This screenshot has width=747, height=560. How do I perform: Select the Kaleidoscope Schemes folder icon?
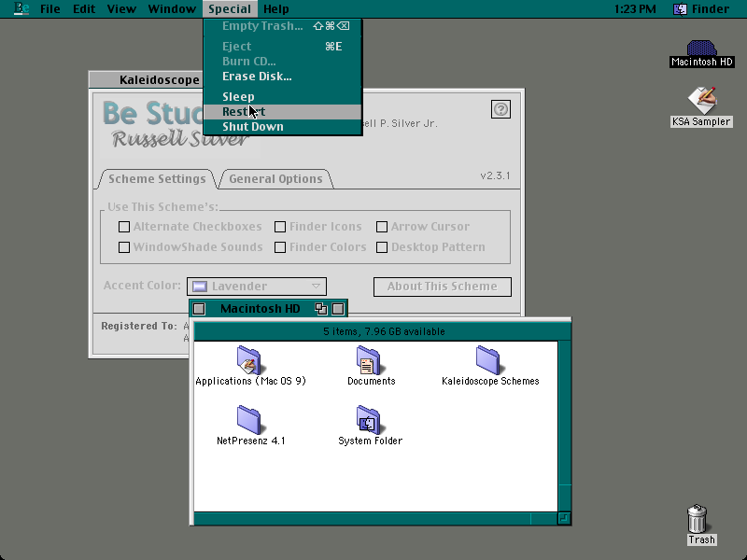tap(487, 359)
